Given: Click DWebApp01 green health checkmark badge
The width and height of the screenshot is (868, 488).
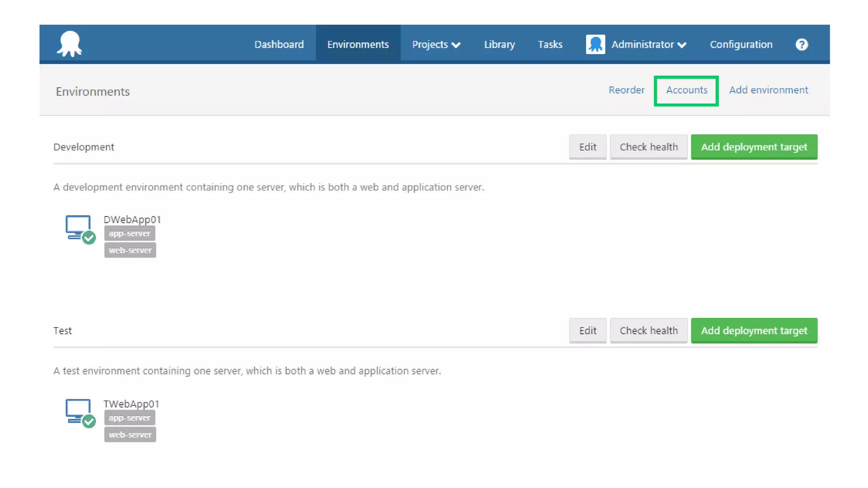Looking at the screenshot, I should point(89,238).
